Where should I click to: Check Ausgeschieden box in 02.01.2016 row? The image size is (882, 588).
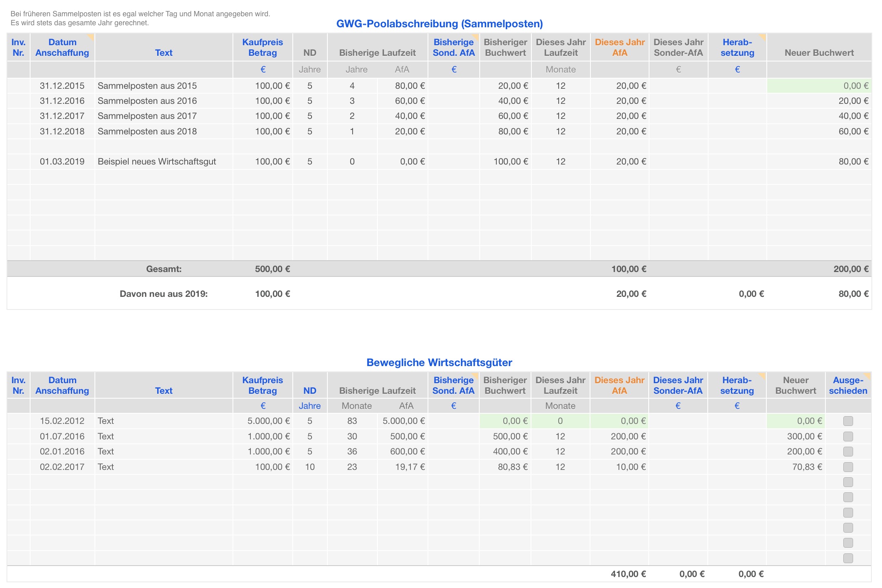pyautogui.click(x=848, y=452)
